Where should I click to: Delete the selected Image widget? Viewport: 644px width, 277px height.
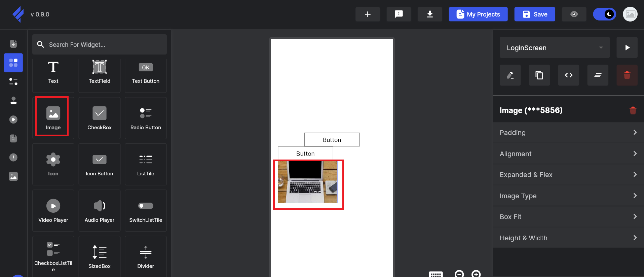click(x=633, y=110)
